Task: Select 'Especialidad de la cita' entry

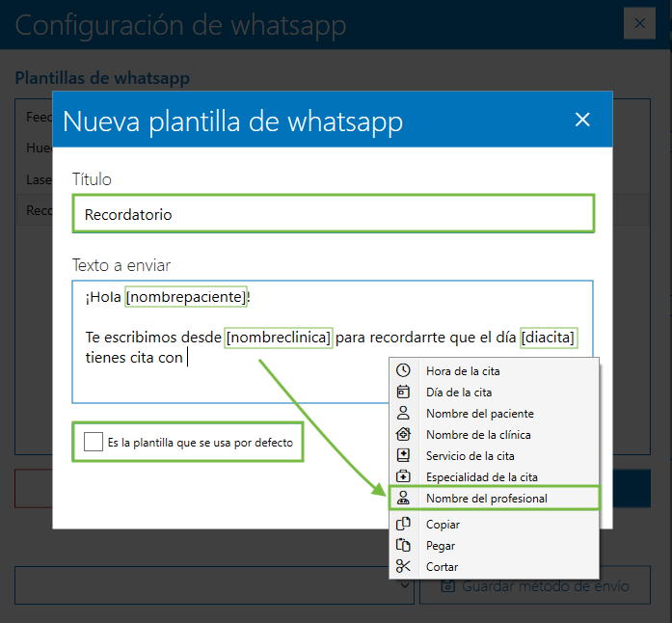Action: pos(494,476)
